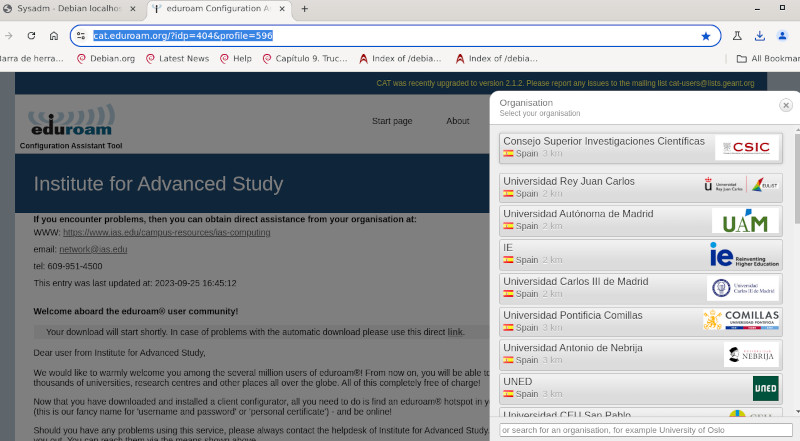Reload the current page
This screenshot has width=800, height=441.
[30, 35]
